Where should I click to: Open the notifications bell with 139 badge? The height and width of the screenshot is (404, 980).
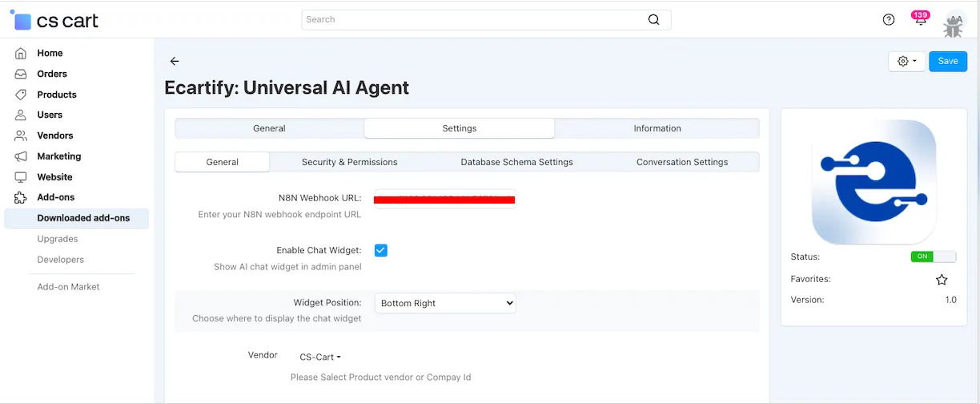pyautogui.click(x=921, y=18)
